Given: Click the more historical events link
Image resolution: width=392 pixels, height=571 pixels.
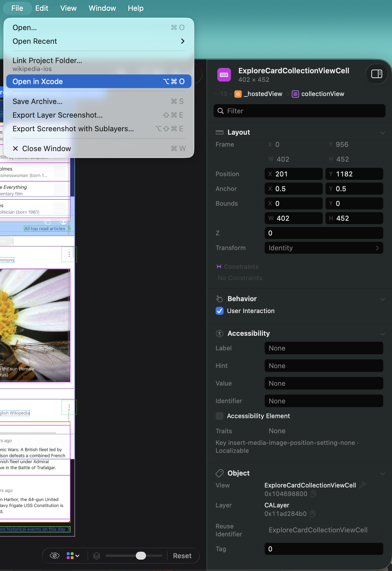Looking at the screenshot, I should pyautogui.click(x=35, y=529).
